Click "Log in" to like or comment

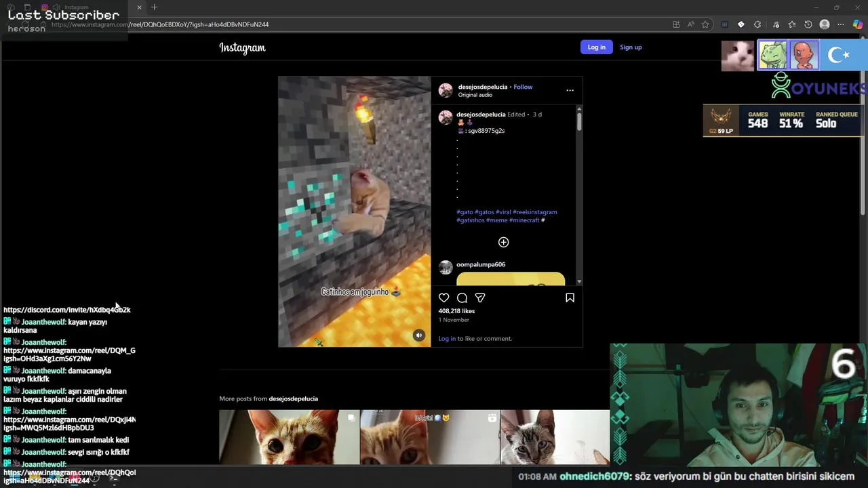[447, 338]
